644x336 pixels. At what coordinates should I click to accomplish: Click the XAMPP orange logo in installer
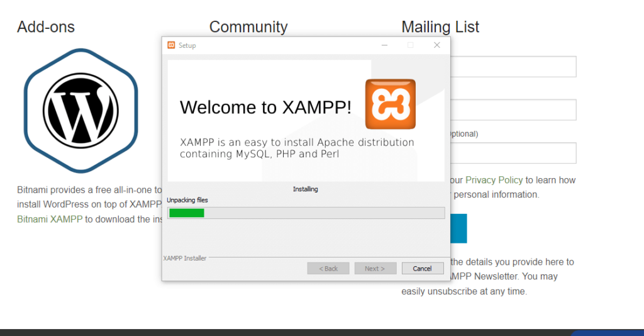(390, 104)
